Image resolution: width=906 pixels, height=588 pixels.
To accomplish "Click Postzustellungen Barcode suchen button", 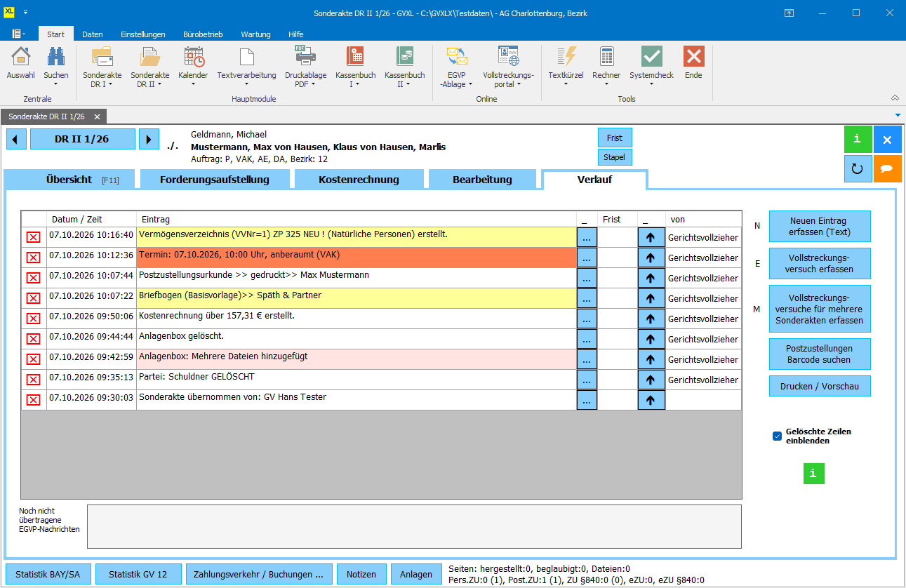I will click(x=820, y=354).
